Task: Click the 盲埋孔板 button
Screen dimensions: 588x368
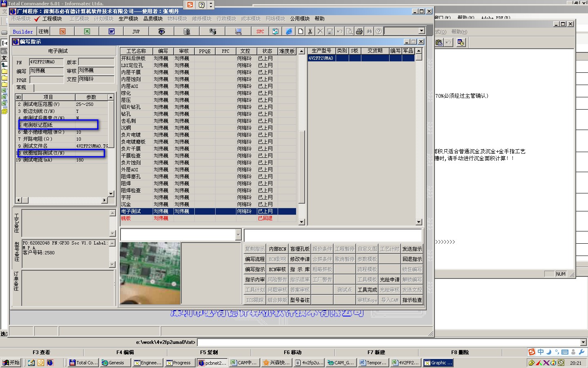Action: pos(300,249)
